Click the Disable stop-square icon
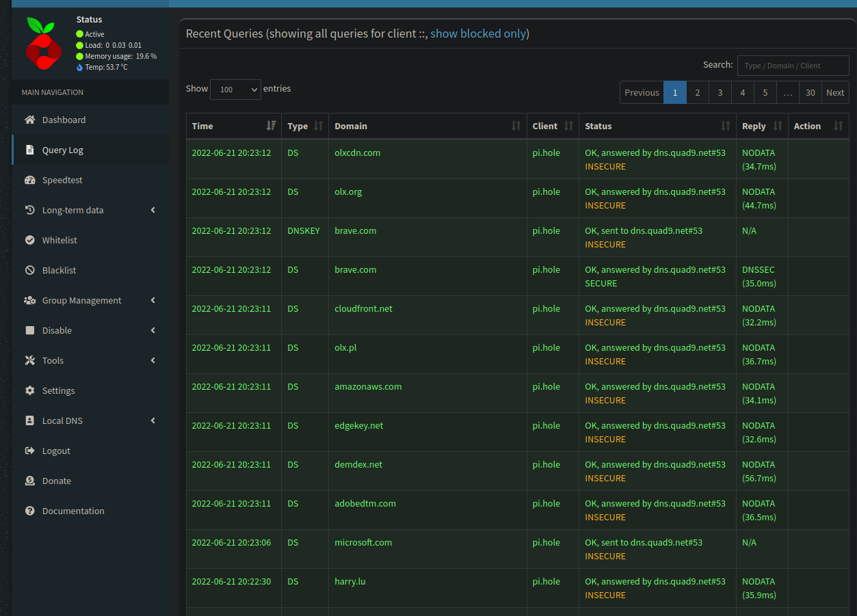This screenshot has width=857, height=616. (29, 330)
